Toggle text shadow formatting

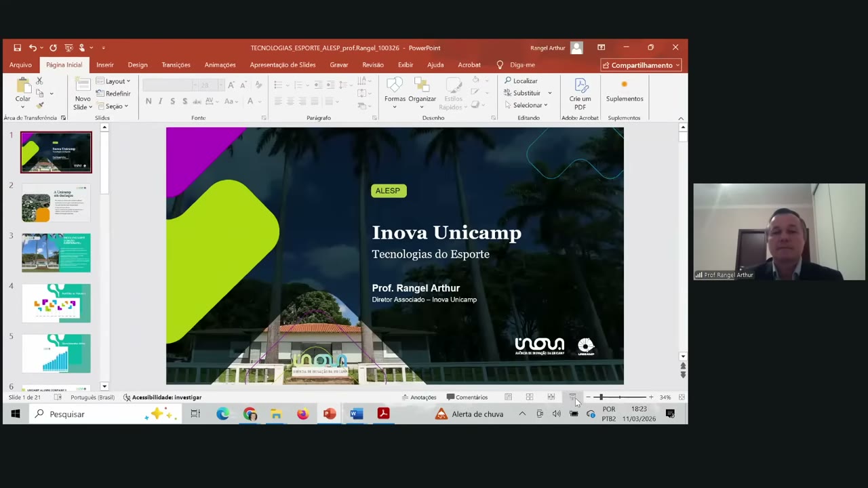point(185,102)
